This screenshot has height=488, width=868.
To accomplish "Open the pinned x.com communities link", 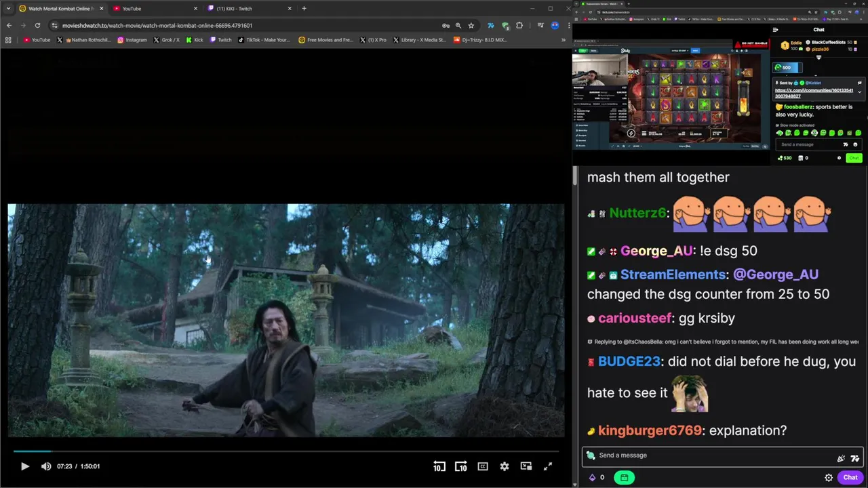I will click(x=814, y=93).
